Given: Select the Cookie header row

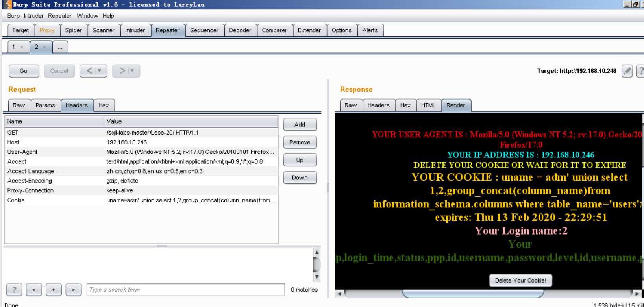Looking at the screenshot, I should pyautogui.click(x=141, y=200).
